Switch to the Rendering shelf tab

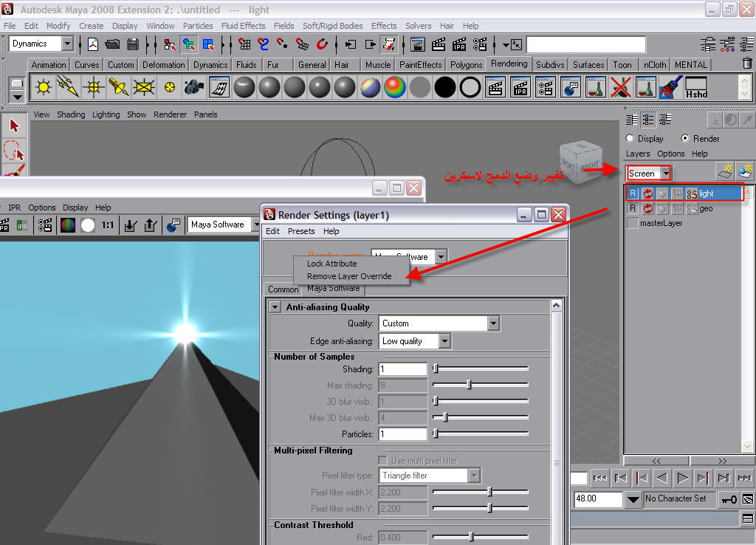(509, 64)
